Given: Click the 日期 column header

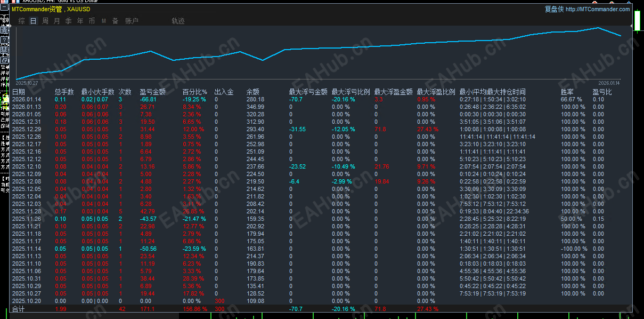Looking at the screenshot, I should 19,92.
